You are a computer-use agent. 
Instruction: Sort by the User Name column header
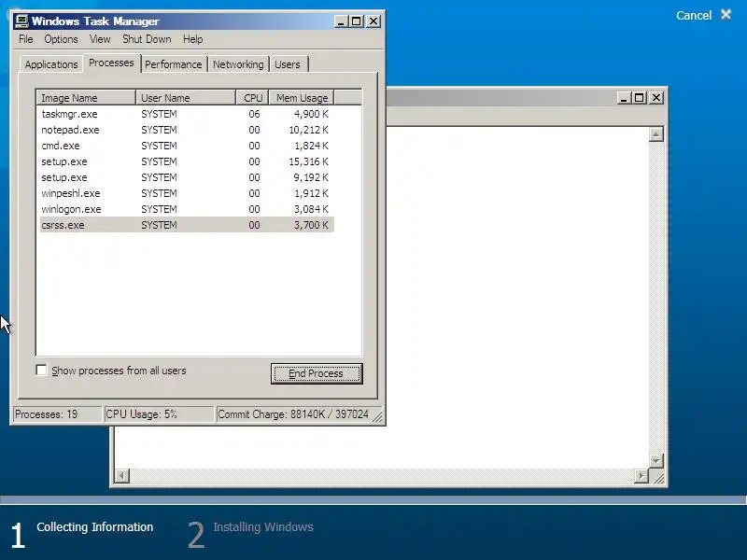click(x=186, y=98)
